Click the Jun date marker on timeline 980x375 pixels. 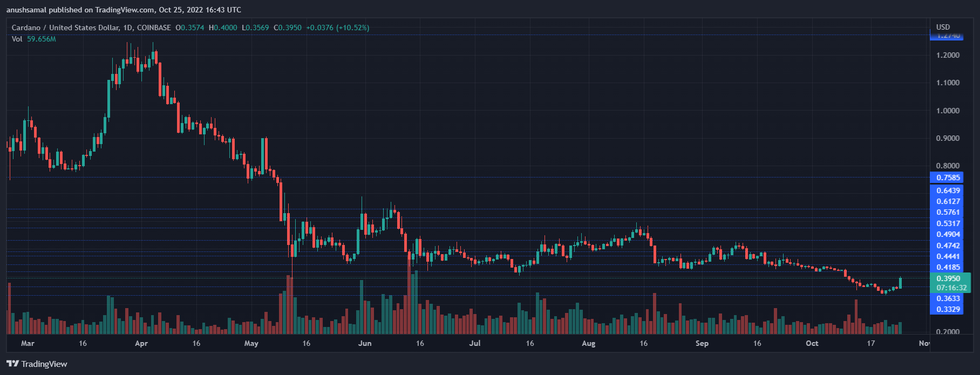point(365,343)
